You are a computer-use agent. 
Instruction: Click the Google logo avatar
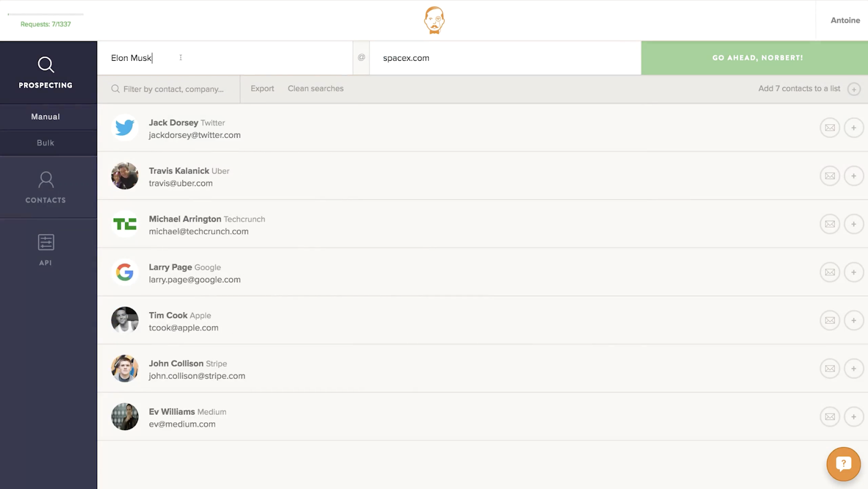[x=125, y=272]
